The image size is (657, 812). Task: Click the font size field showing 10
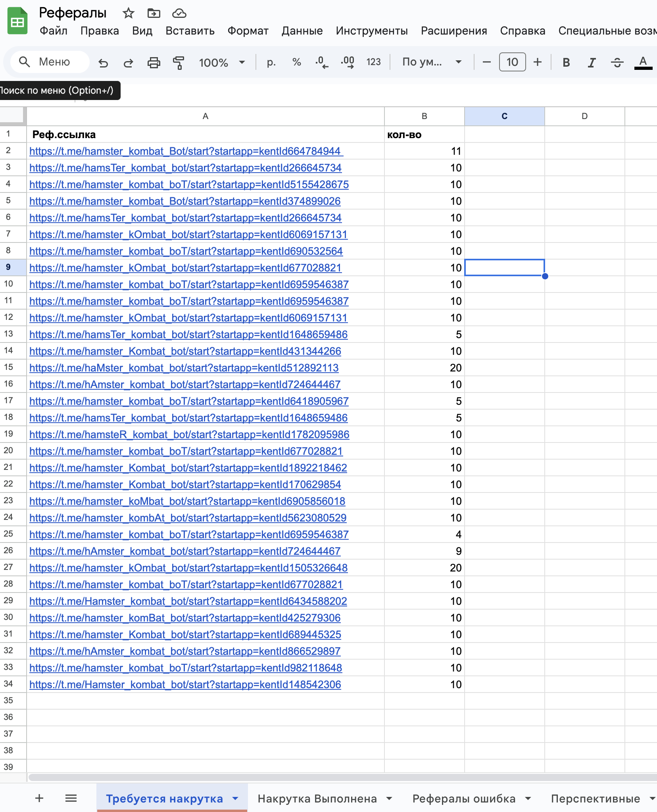(512, 62)
